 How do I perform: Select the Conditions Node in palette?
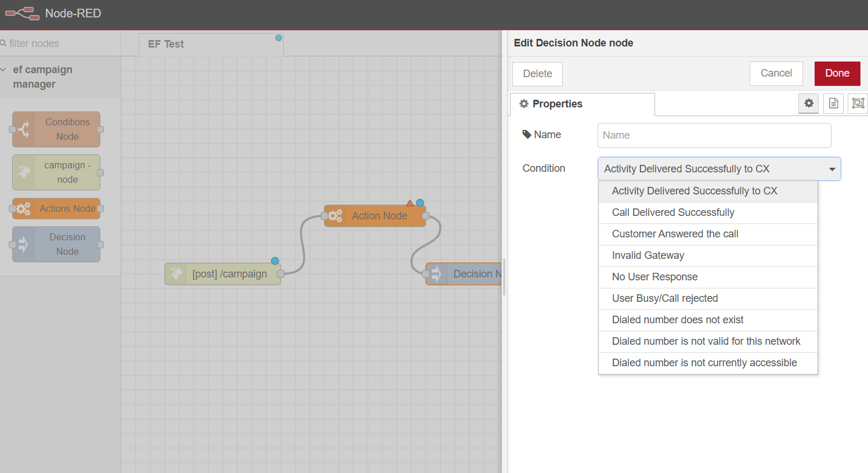coord(56,129)
